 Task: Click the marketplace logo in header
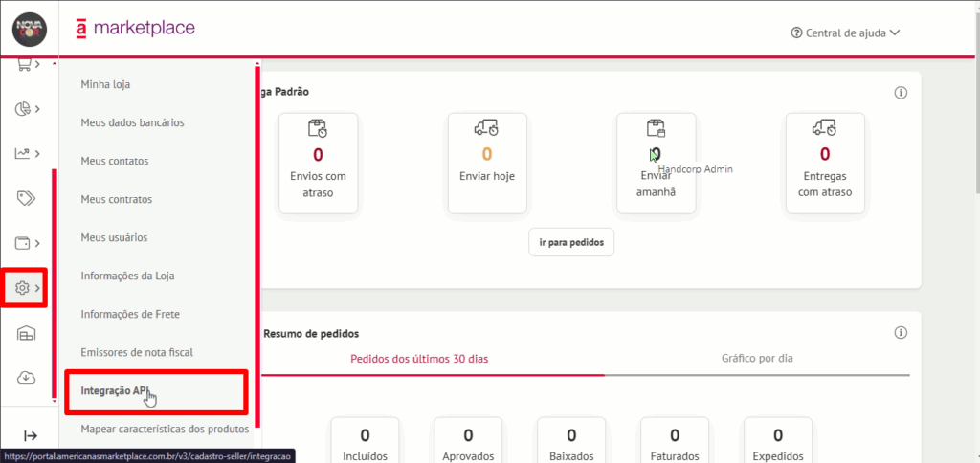click(134, 29)
